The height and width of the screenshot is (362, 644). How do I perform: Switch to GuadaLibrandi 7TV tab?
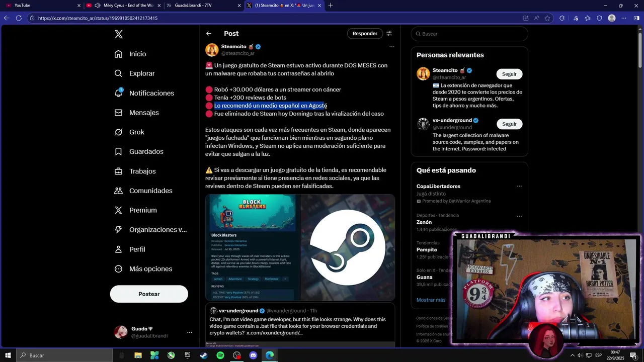click(204, 6)
